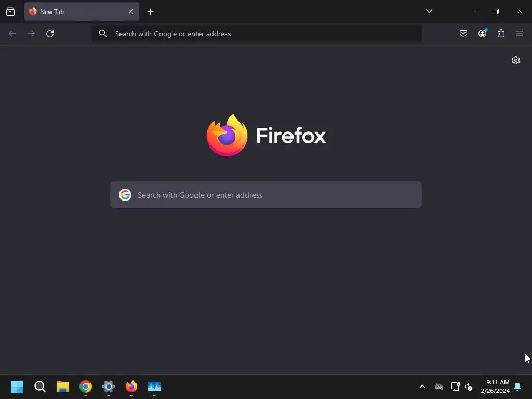
Task: Close the Firefox window
Action: tap(520, 11)
